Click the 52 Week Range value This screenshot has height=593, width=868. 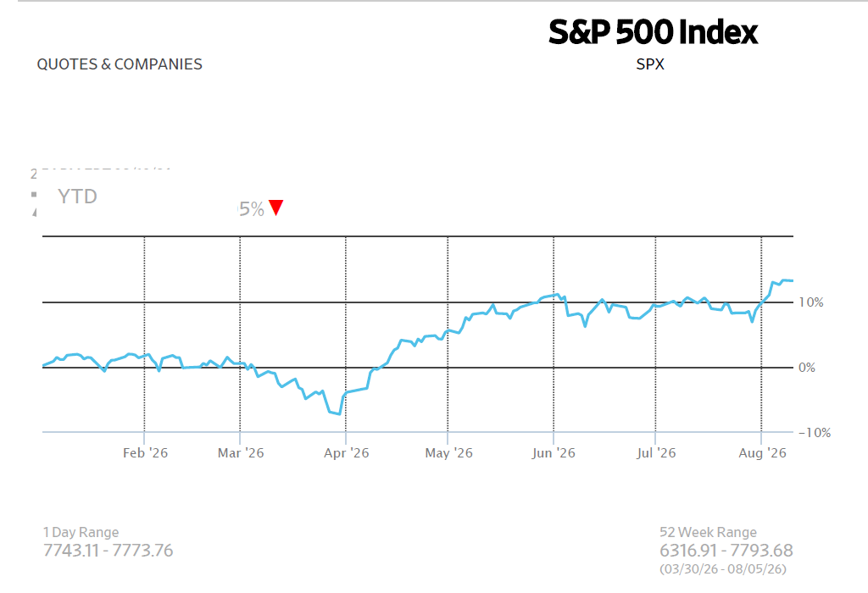tap(726, 551)
